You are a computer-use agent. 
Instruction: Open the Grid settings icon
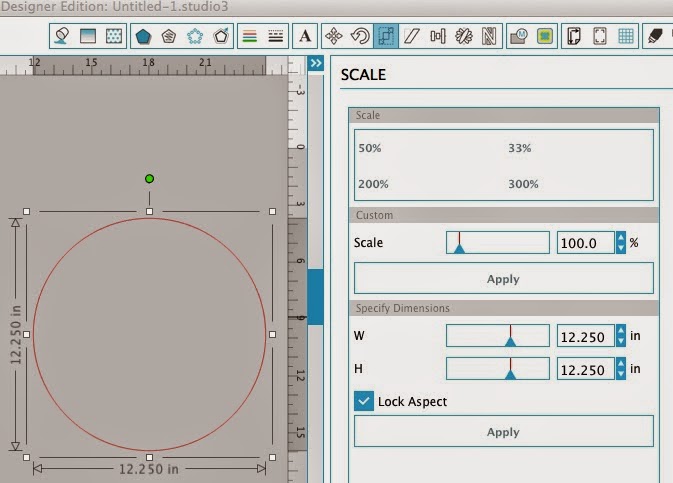[626, 36]
